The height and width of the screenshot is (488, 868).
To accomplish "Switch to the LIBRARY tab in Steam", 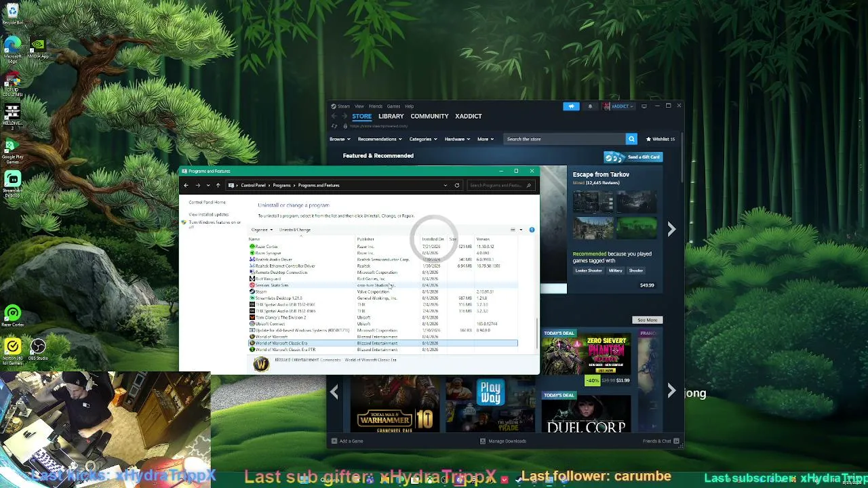I will (x=391, y=116).
